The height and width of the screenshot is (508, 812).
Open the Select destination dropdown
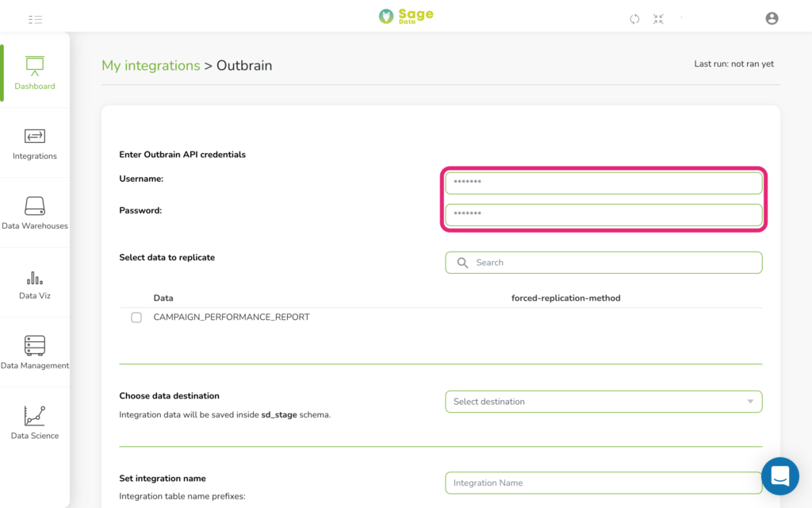(603, 402)
